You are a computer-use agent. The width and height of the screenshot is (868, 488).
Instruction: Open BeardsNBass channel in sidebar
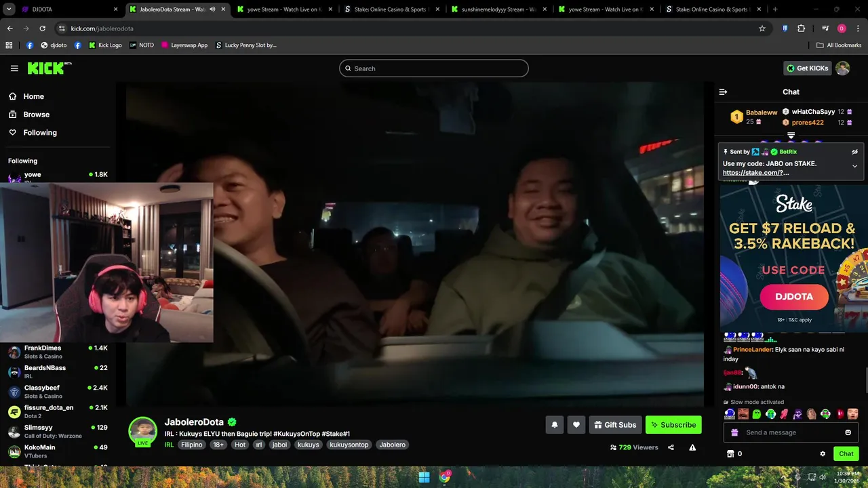pyautogui.click(x=58, y=371)
